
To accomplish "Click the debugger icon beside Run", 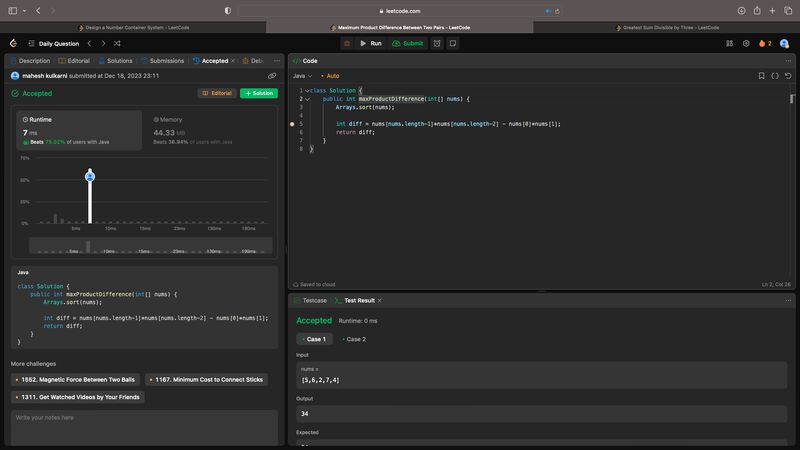I will coord(347,43).
